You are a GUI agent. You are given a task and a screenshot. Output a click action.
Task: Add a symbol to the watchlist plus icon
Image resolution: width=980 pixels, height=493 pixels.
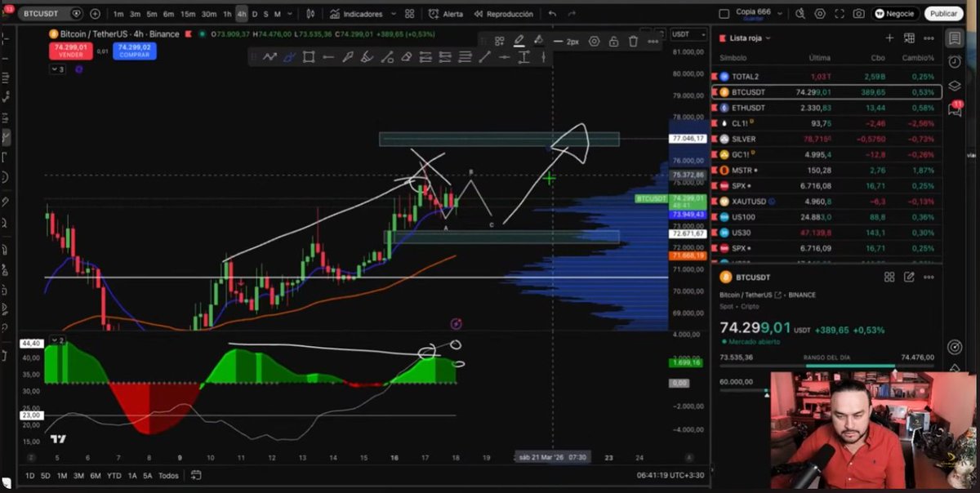889,38
